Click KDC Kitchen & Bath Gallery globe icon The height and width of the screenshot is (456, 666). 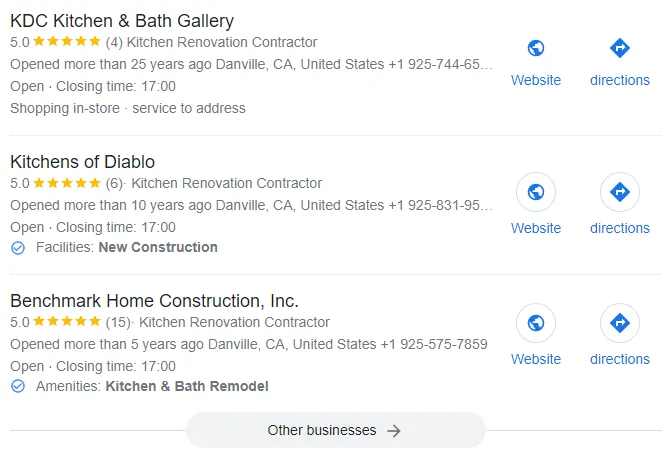tap(536, 48)
